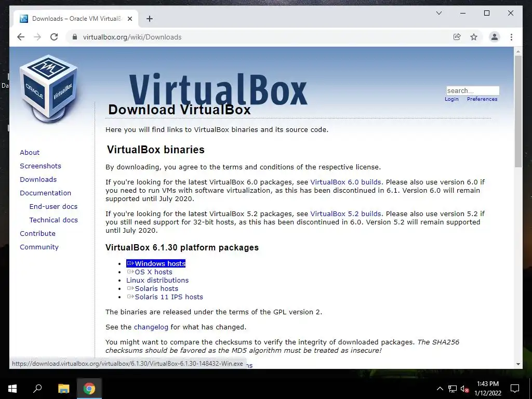Click the scrollbar up arrow
This screenshot has width=532, height=399.
pyautogui.click(x=518, y=51)
